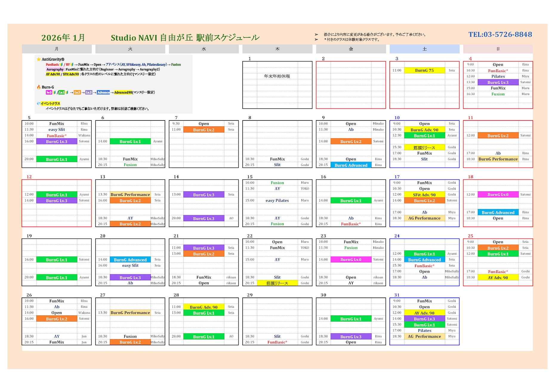555x392 pixels.
Task: Select the orange Lv.2 legend badge
Action: point(77,92)
